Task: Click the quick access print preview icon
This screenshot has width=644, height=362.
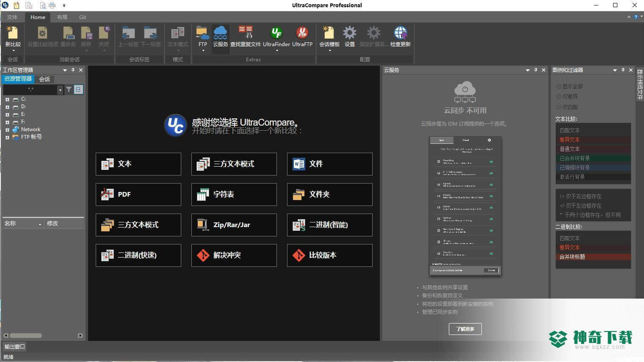Action: click(43, 5)
